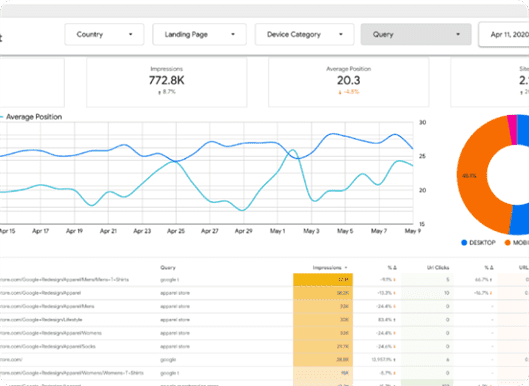Open the Country filter dropdown

[104, 34]
